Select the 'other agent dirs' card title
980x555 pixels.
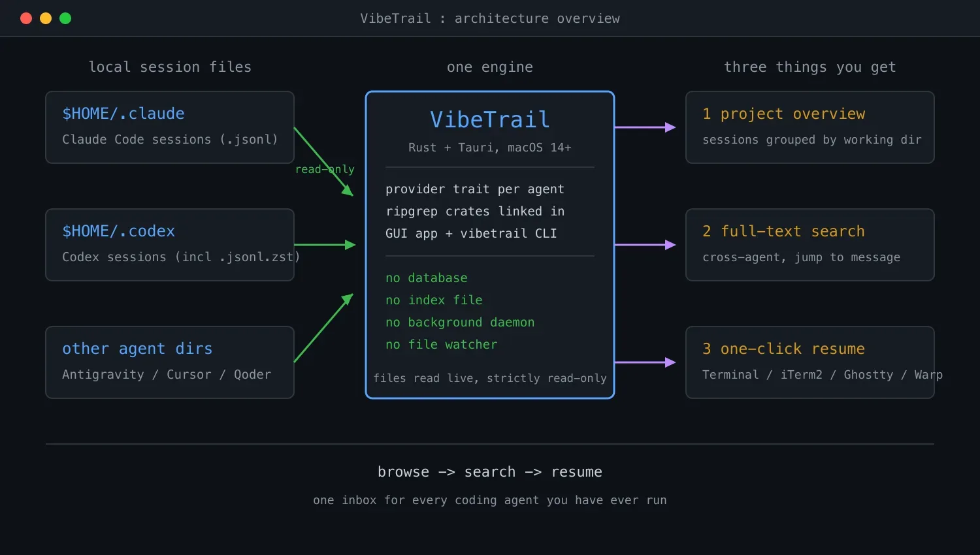tap(137, 349)
